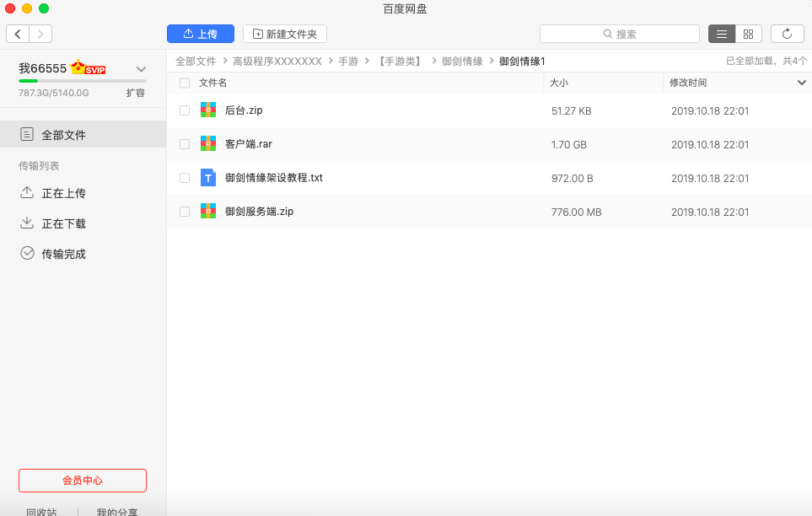The width and height of the screenshot is (812, 516).
Task: Refresh the file list
Action: click(787, 34)
